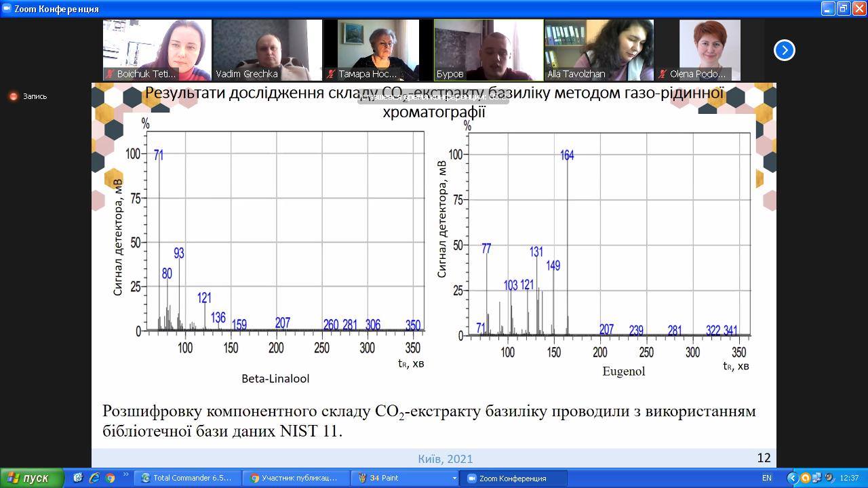Select Буров active speaker video
The width and height of the screenshot is (868, 488).
tap(488, 50)
